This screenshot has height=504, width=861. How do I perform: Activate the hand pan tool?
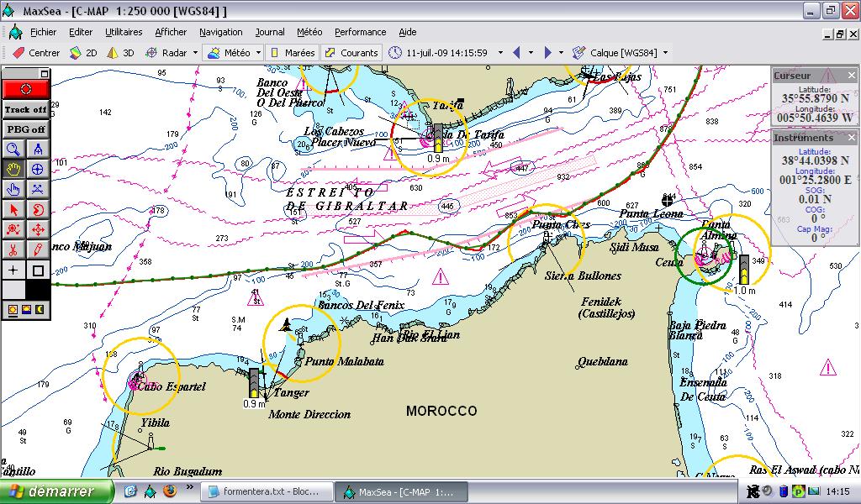coord(14,169)
